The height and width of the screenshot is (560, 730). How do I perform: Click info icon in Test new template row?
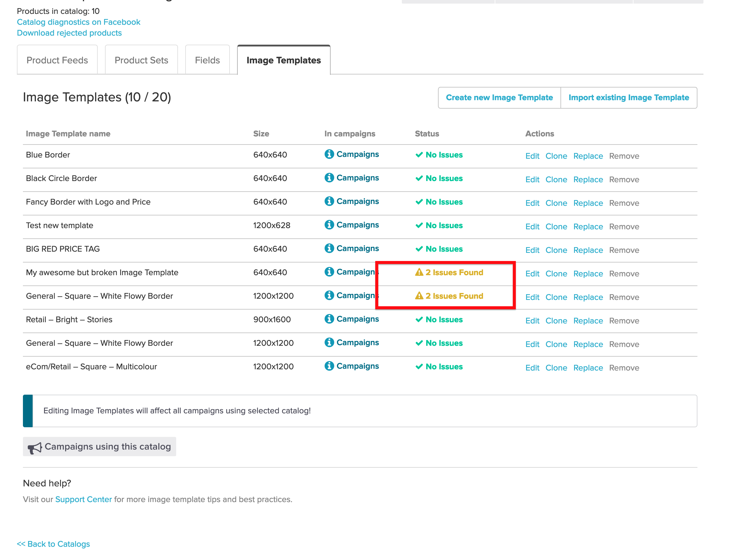[329, 225]
